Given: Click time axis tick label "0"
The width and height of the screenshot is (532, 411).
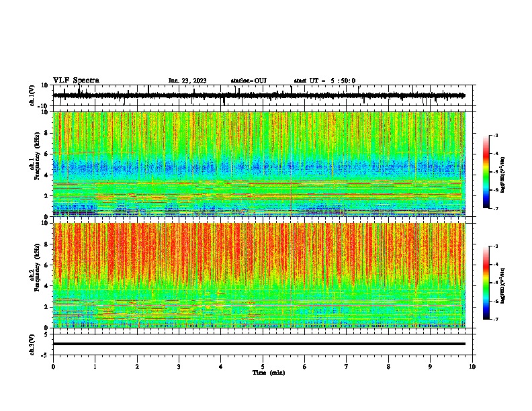Looking at the screenshot, I should tap(53, 367).
